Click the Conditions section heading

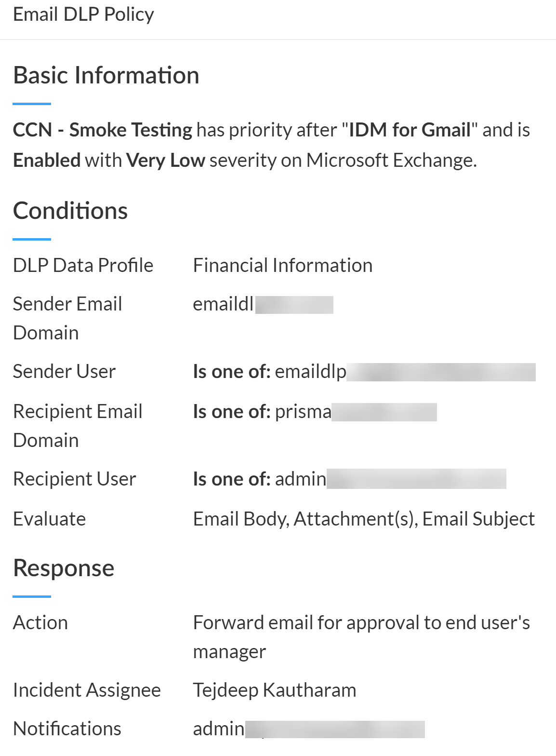70,211
